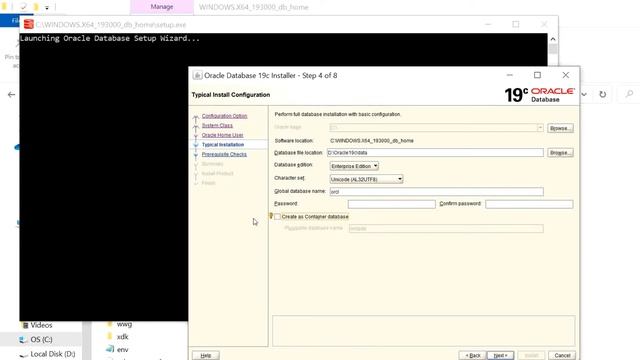Viewport: 640px width, 360px height.
Task: Select the Typical Installation step
Action: coord(223,144)
